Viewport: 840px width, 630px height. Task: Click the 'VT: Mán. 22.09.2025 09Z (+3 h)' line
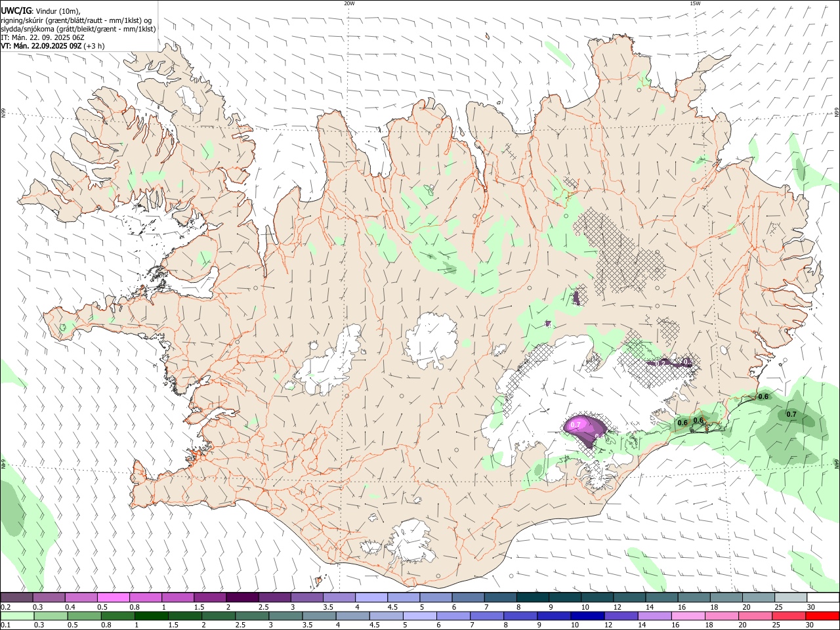pyautogui.click(x=52, y=46)
